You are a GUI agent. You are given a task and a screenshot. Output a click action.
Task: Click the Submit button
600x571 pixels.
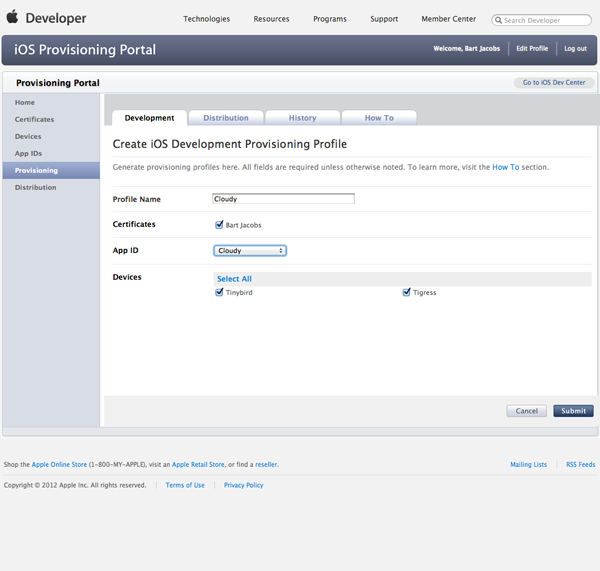point(574,411)
